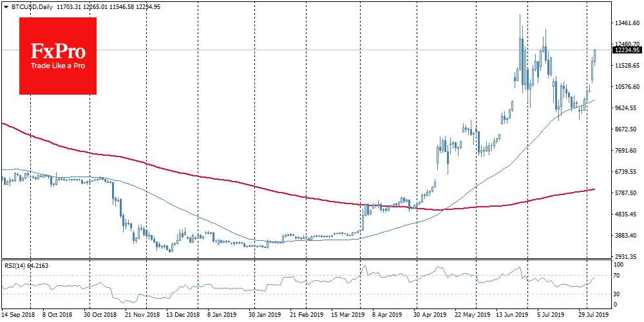The image size is (644, 322).
Task: Click the current price tag 12234.95
Action: coord(627,50)
